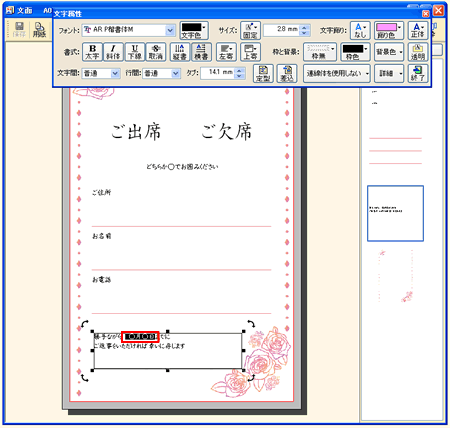Choose the pink 飾り色 decoration color
Viewport: 450px width, 428px height.
(x=389, y=30)
